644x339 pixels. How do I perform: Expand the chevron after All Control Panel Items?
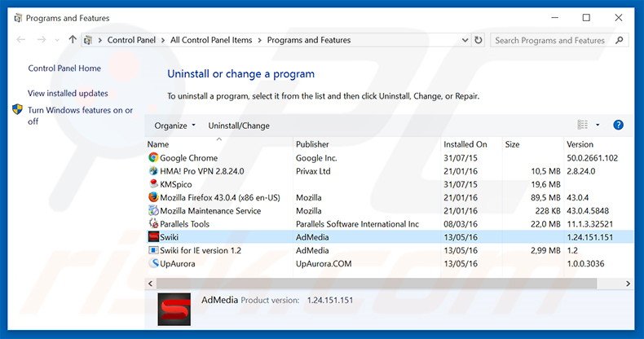pos(259,40)
